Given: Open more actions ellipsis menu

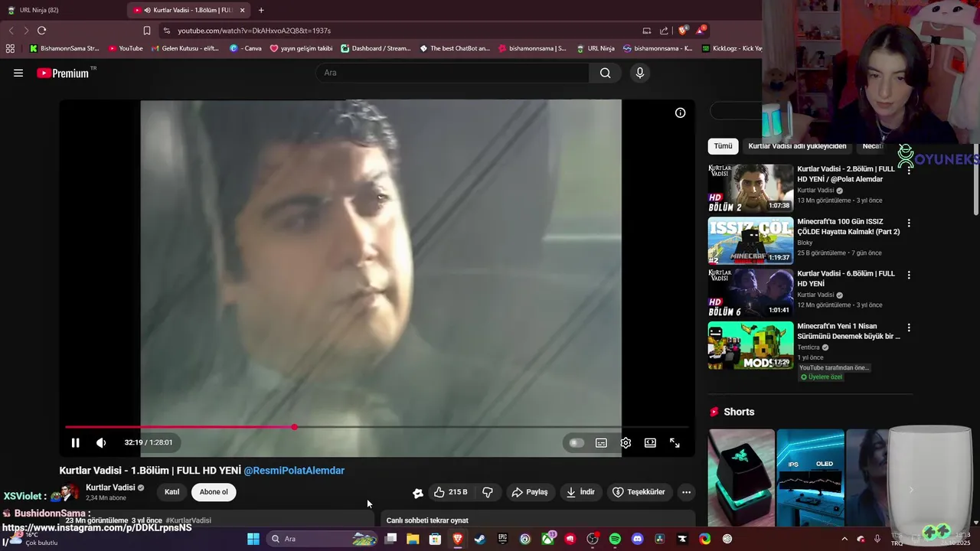Looking at the screenshot, I should (687, 492).
